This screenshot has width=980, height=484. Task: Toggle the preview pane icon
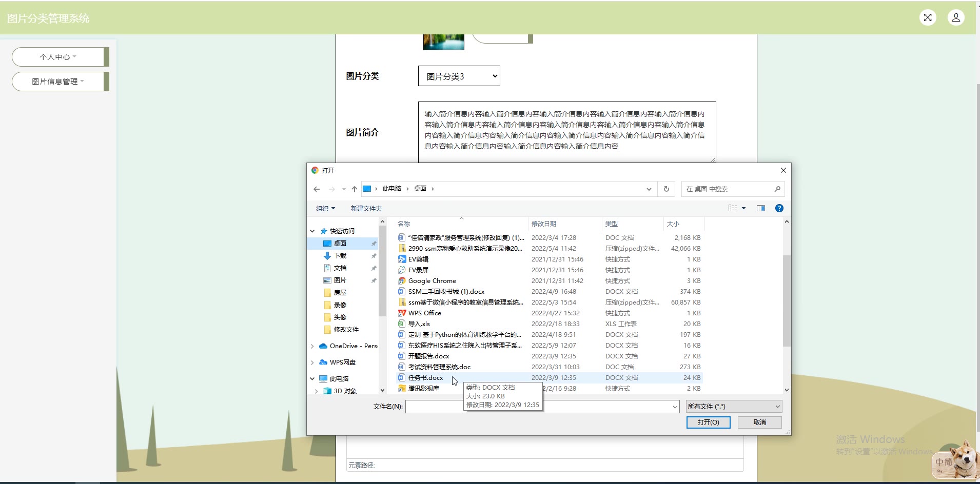tap(761, 208)
